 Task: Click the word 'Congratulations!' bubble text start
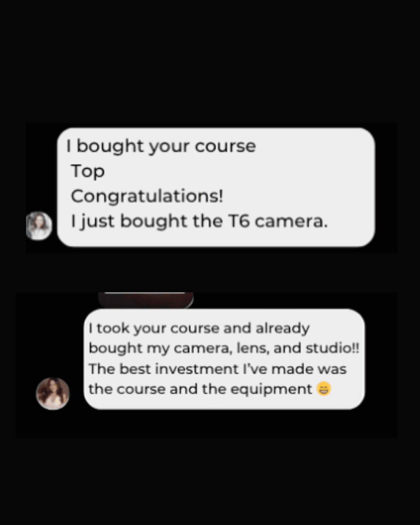(x=147, y=196)
